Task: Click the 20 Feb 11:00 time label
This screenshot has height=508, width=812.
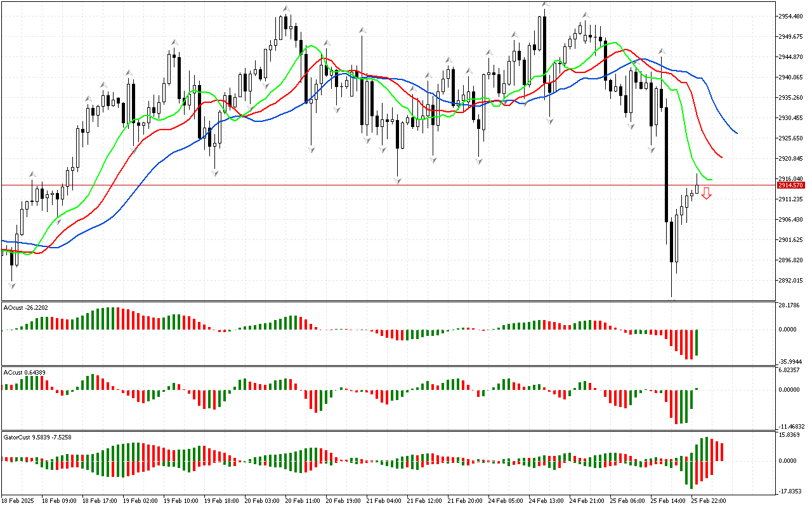Action: 302,501
